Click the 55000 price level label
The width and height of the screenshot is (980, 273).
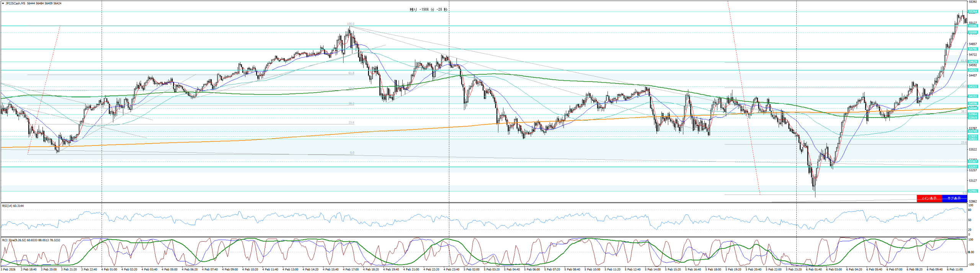point(973,33)
